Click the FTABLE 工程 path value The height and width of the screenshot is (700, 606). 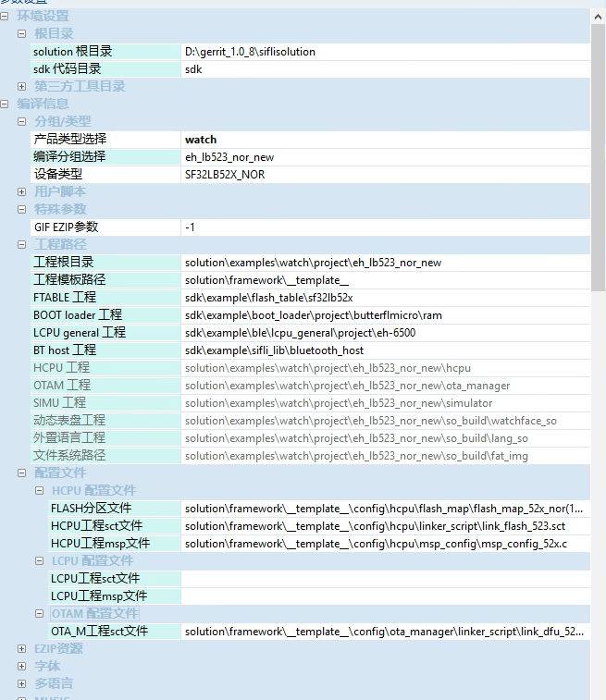click(386, 298)
